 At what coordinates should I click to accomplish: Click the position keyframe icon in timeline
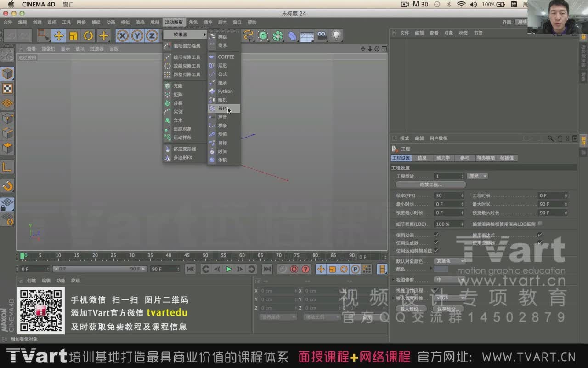[321, 269]
